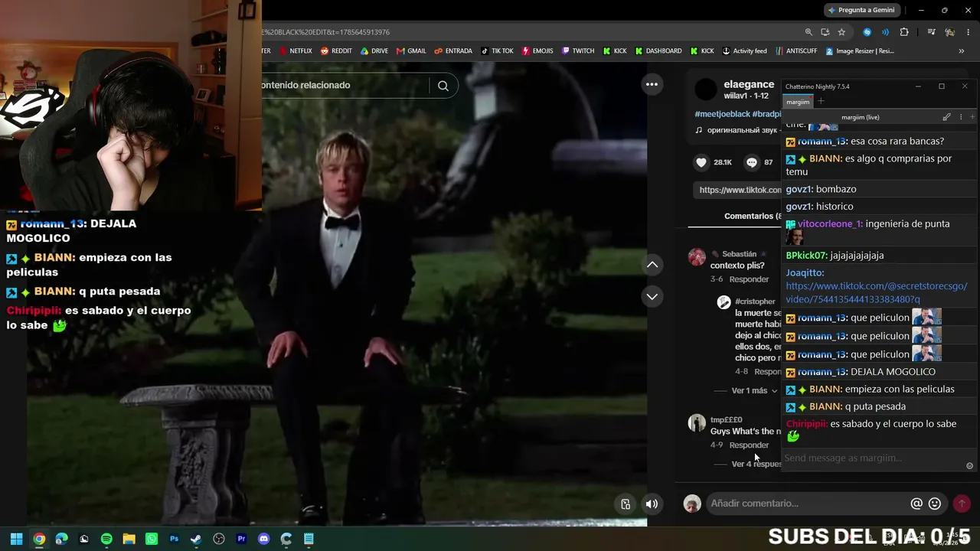Open elaegance profile name

749,84
